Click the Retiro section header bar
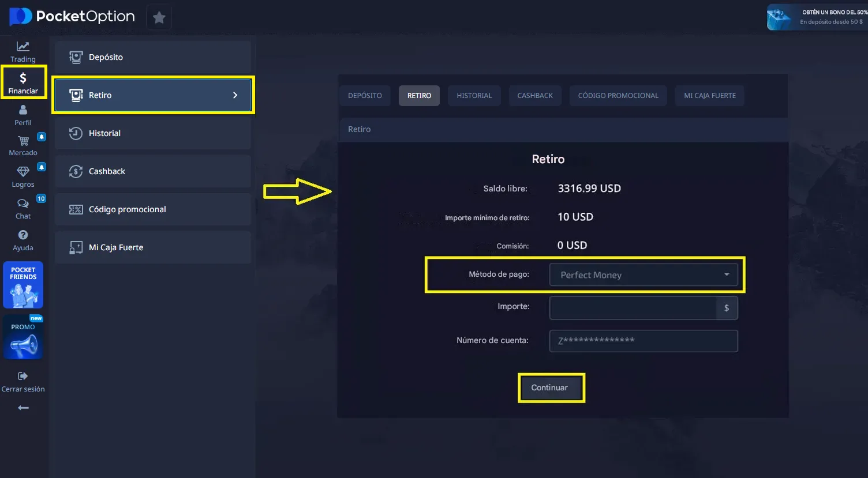This screenshot has height=478, width=868. [563, 130]
